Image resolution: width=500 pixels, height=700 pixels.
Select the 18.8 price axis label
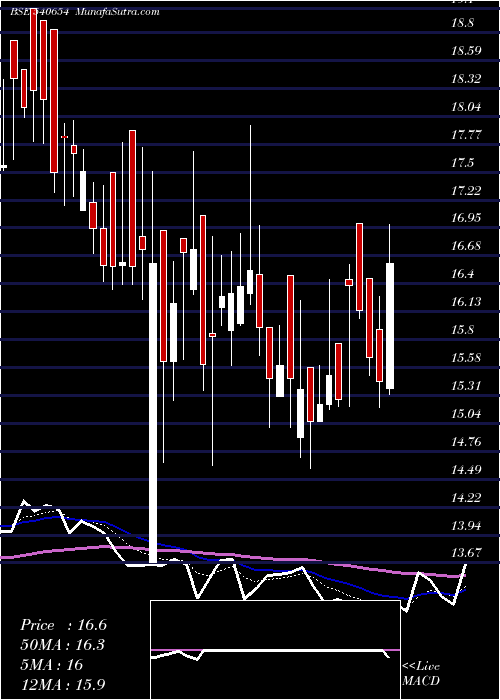(462, 23)
